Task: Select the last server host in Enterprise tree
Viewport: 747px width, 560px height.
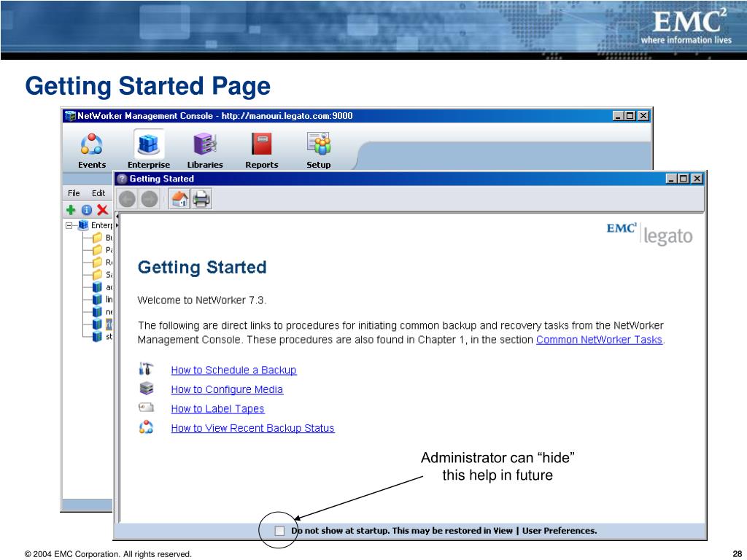Action: point(102,336)
